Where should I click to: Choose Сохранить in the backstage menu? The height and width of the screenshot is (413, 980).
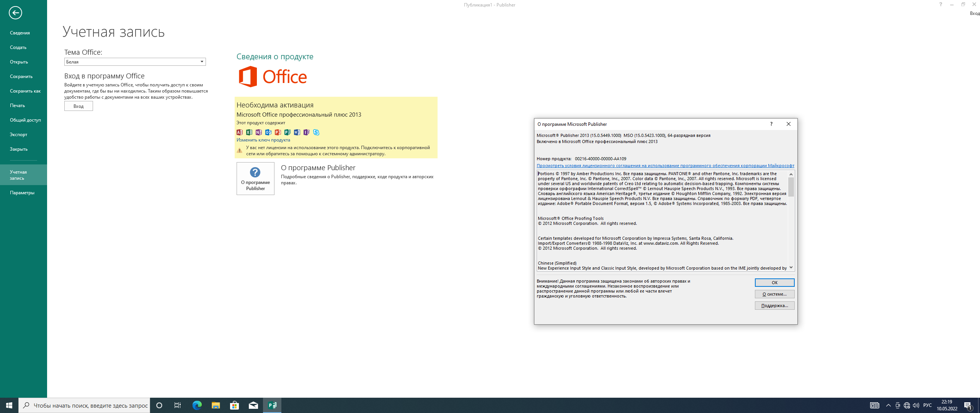[x=23, y=76]
